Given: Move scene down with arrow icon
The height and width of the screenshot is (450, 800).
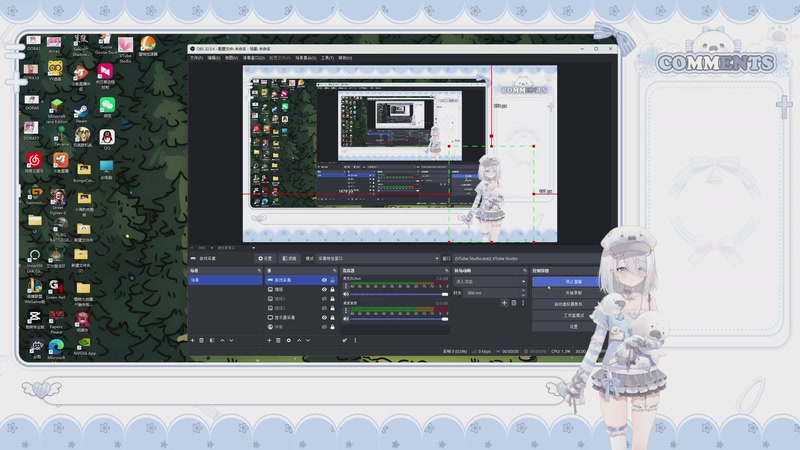Looking at the screenshot, I should (231, 340).
